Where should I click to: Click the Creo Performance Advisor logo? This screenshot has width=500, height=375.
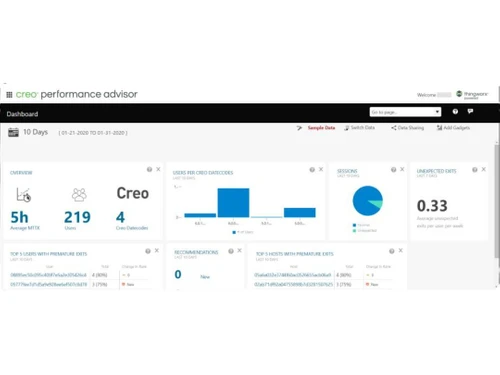[x=76, y=94]
